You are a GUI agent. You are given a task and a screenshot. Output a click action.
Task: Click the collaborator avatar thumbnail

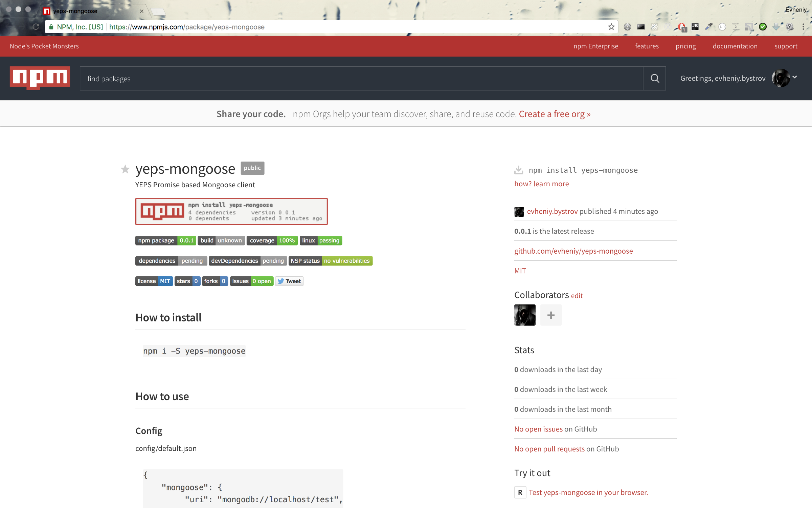pos(525,315)
